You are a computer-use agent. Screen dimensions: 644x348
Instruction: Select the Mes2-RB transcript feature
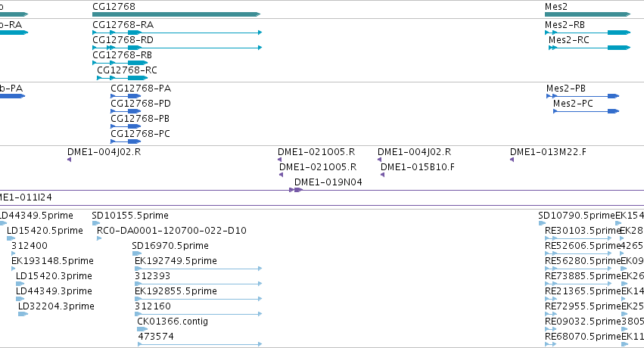588,33
